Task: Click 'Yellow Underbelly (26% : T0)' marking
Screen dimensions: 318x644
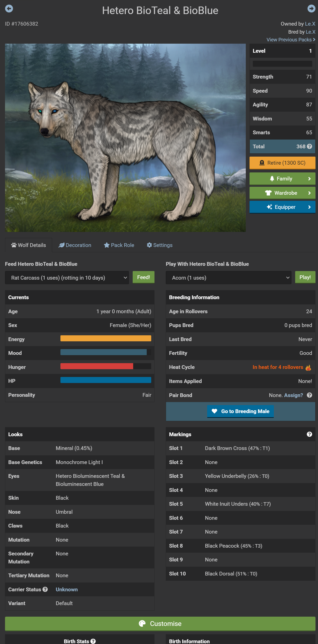Action: [x=237, y=476]
